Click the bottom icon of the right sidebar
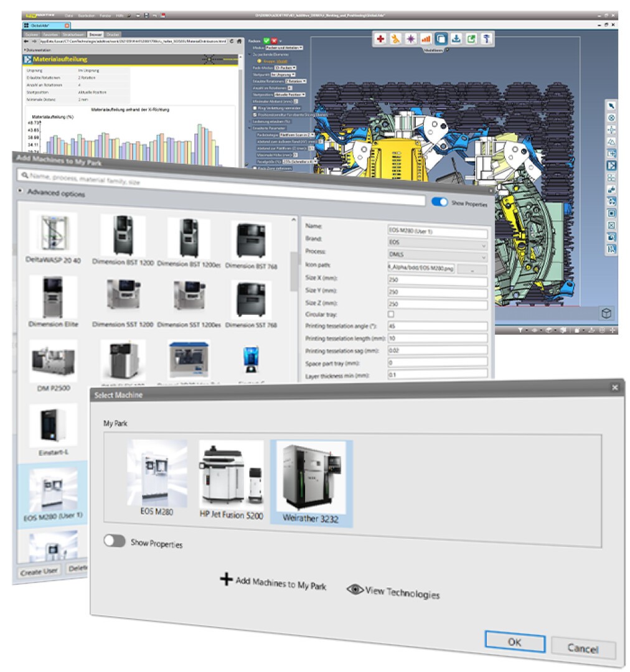 pyautogui.click(x=611, y=249)
